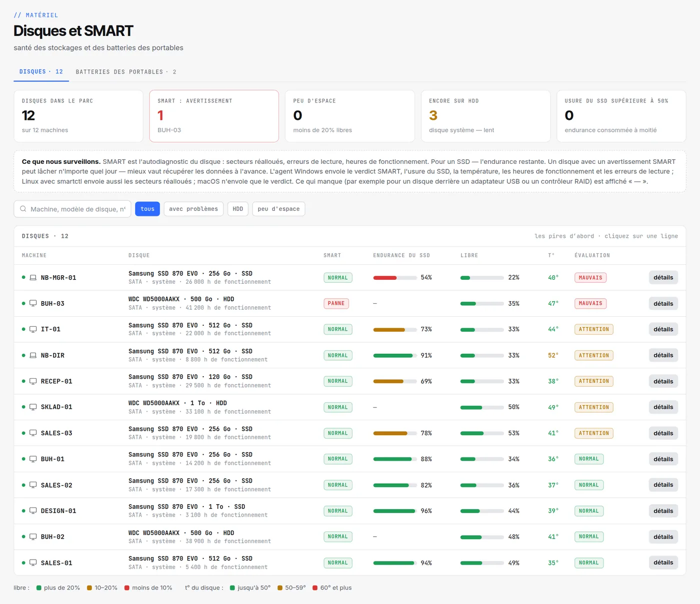Click the Évaluation column header
700x604 pixels.
point(592,255)
